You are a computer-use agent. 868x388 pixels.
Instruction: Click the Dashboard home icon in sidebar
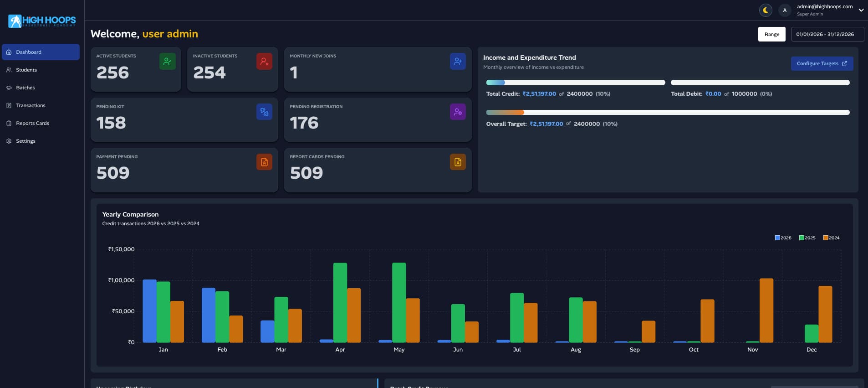pyautogui.click(x=9, y=52)
